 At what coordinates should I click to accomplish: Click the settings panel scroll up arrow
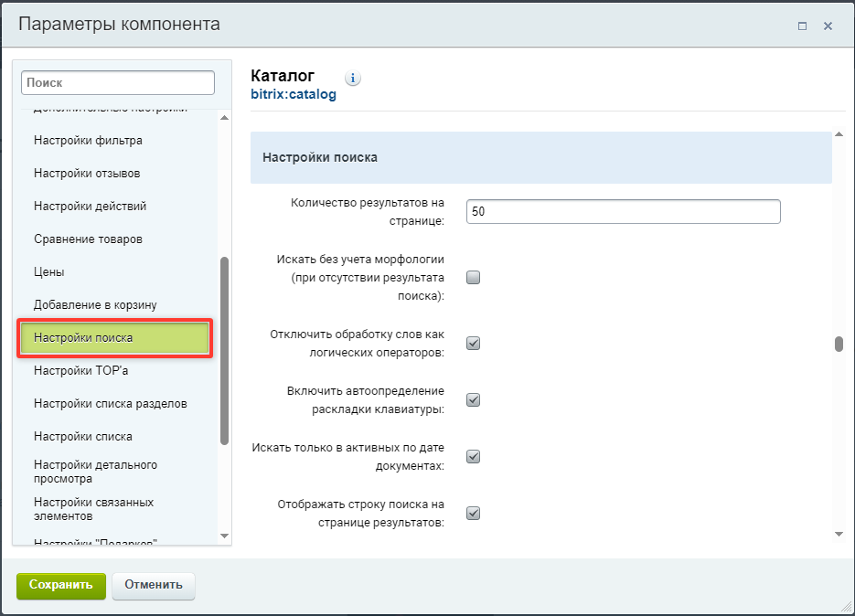tap(839, 134)
